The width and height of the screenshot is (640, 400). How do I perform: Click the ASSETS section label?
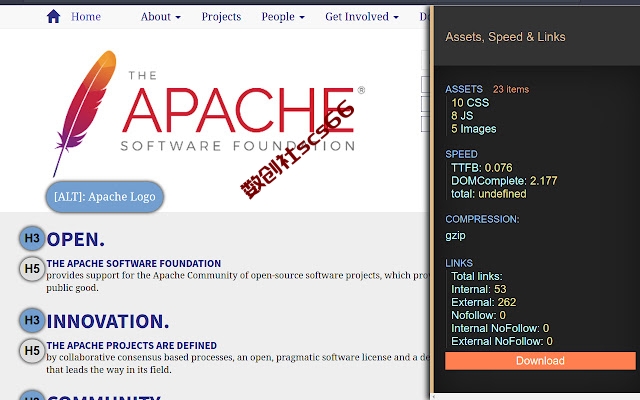point(464,89)
